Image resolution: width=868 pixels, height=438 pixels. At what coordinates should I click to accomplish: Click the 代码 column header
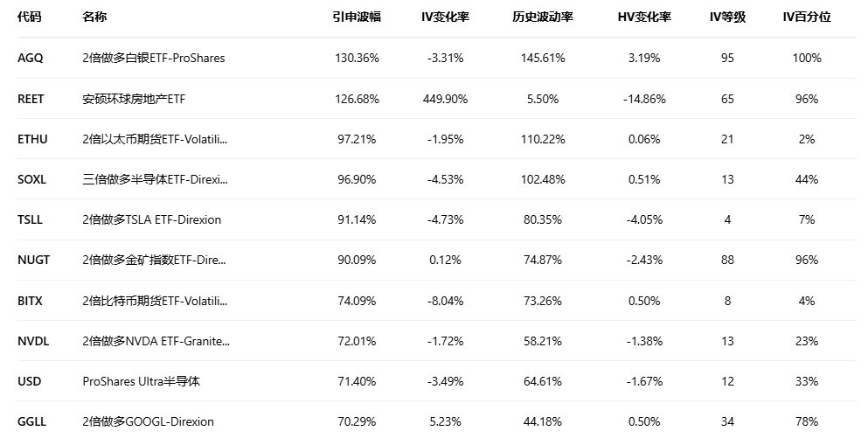click(x=29, y=17)
